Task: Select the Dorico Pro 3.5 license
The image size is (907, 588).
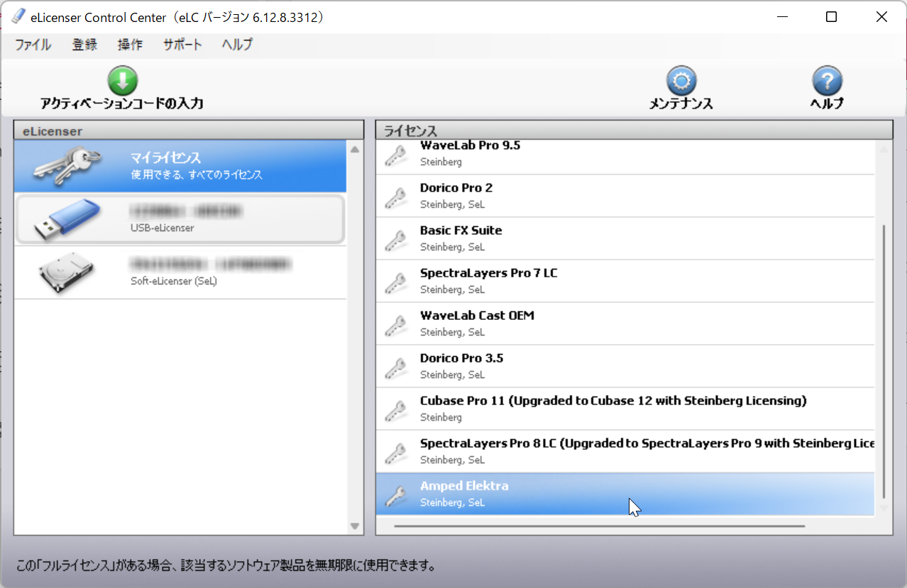Action: click(x=625, y=367)
